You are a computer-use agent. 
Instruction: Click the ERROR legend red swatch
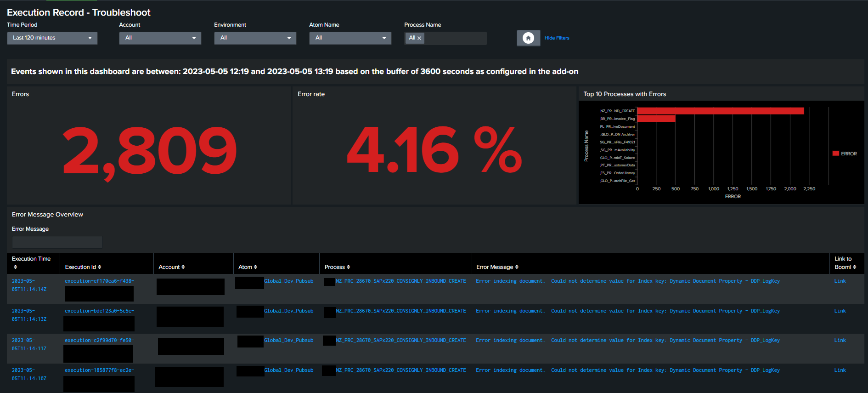tap(836, 154)
